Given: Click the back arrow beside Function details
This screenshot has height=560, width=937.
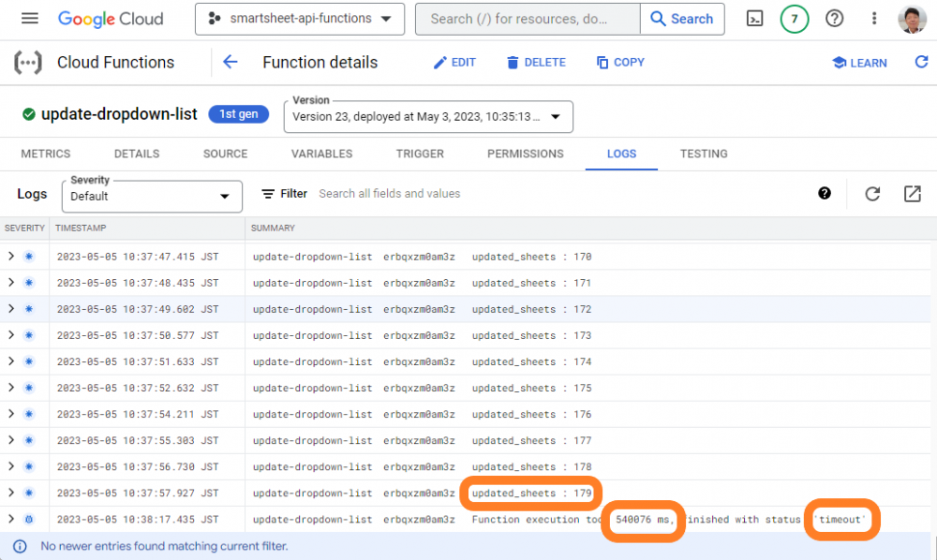Looking at the screenshot, I should tap(231, 62).
